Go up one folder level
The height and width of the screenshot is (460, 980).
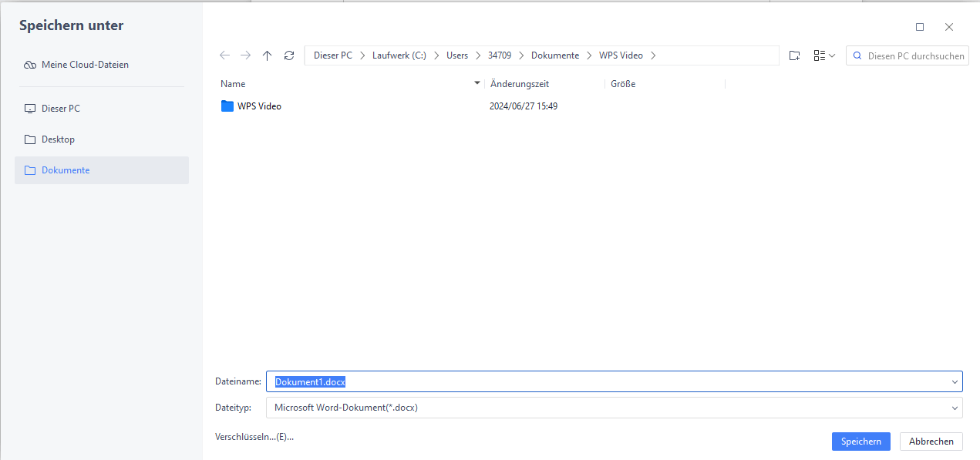click(x=267, y=55)
